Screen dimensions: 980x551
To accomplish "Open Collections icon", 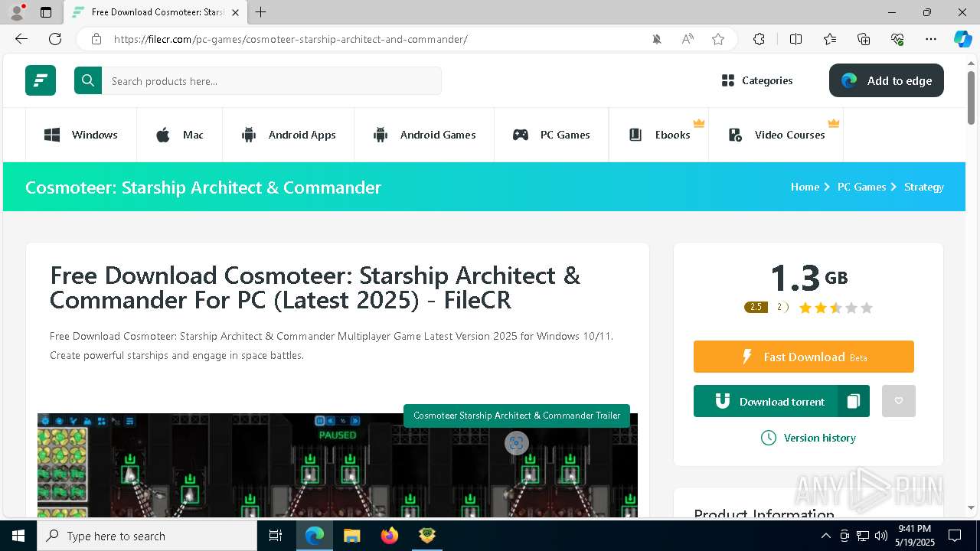I will click(864, 39).
